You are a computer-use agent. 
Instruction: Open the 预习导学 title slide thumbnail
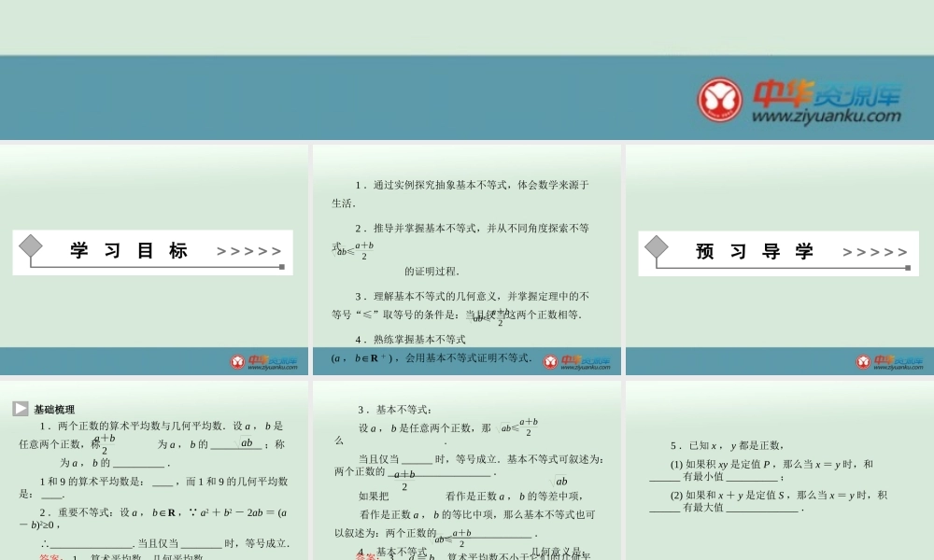[x=780, y=260]
